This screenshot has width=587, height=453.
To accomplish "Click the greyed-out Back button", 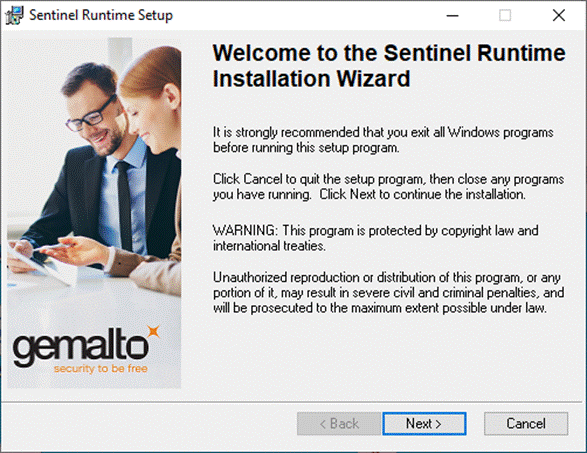I will 339,424.
